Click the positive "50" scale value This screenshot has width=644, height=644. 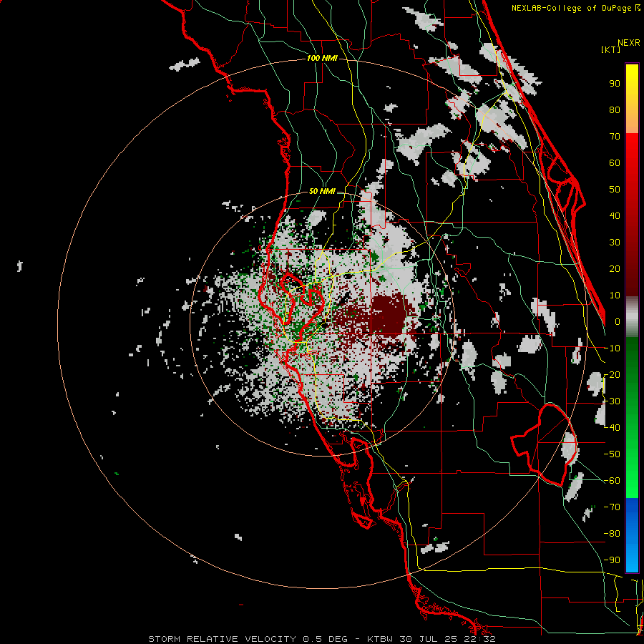(615, 190)
